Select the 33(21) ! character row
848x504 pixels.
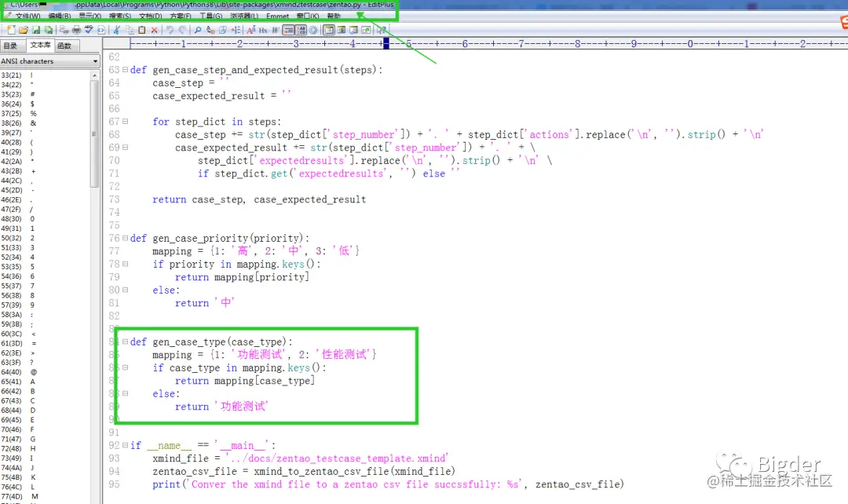pos(46,75)
